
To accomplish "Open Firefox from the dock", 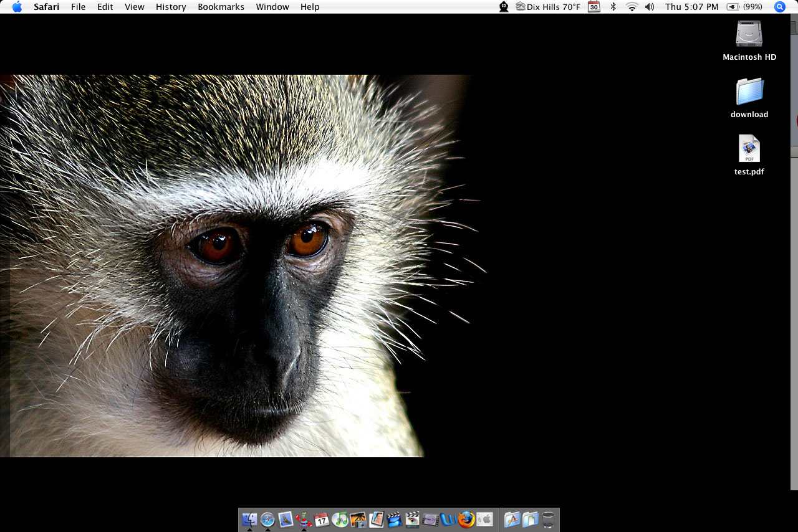I will tap(466, 519).
